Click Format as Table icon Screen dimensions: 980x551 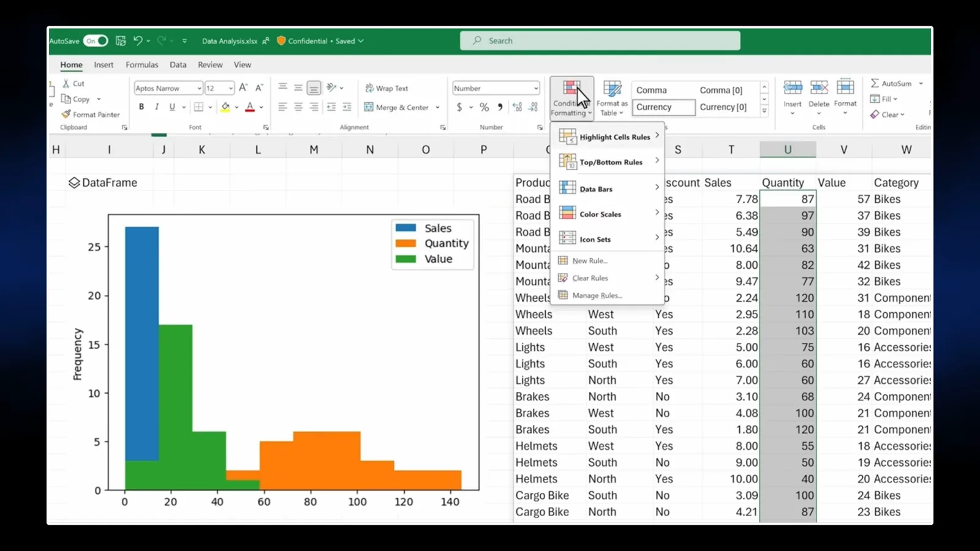(x=612, y=98)
